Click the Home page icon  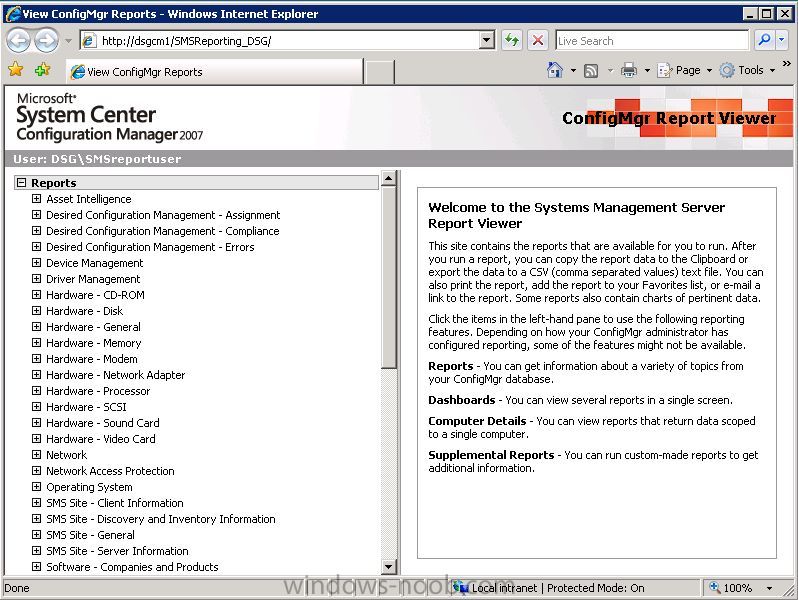click(555, 70)
